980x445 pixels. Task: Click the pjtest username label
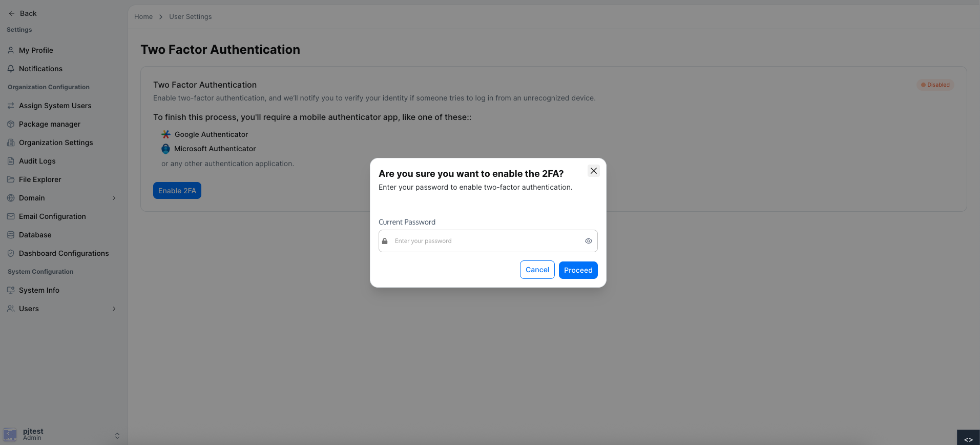(33, 431)
